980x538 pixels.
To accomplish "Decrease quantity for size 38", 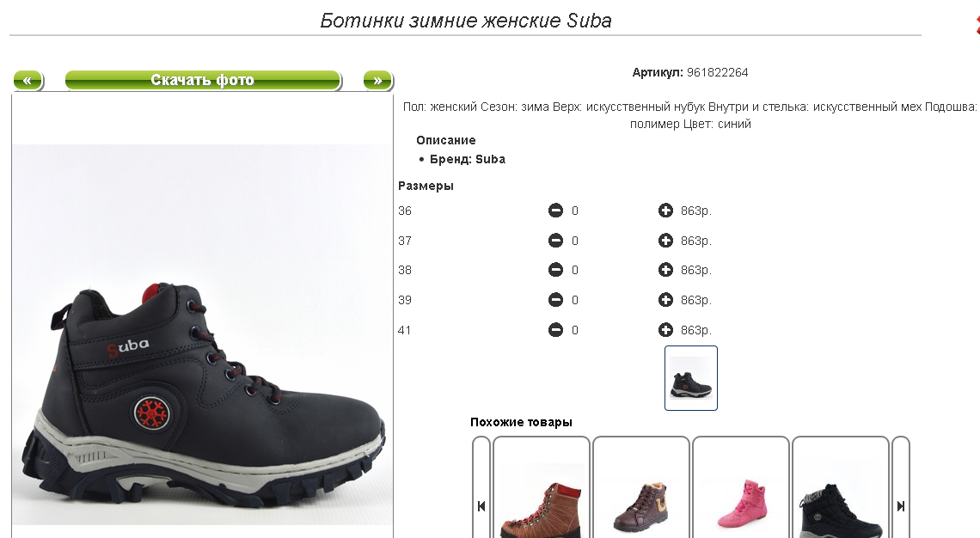I will 555,270.
